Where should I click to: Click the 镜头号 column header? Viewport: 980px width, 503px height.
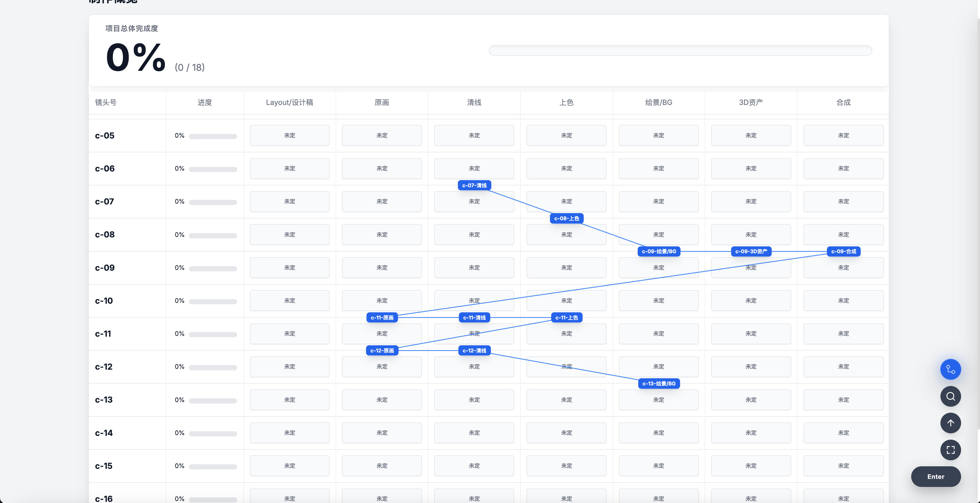(x=106, y=102)
